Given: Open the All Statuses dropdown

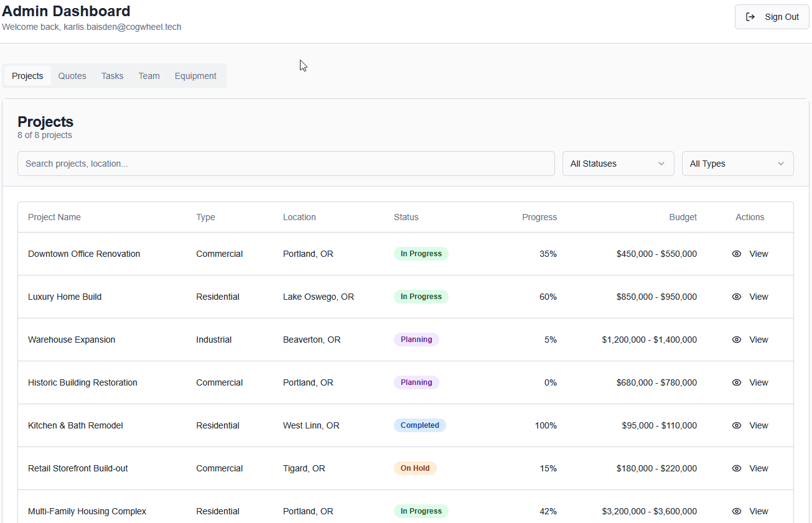Looking at the screenshot, I should (x=618, y=164).
